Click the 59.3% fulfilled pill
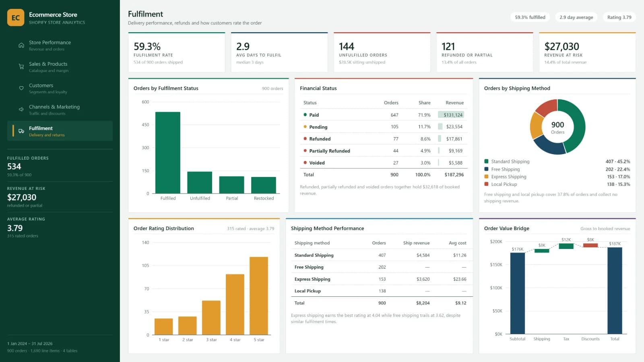Image resolution: width=644 pixels, height=362 pixels. click(x=530, y=17)
